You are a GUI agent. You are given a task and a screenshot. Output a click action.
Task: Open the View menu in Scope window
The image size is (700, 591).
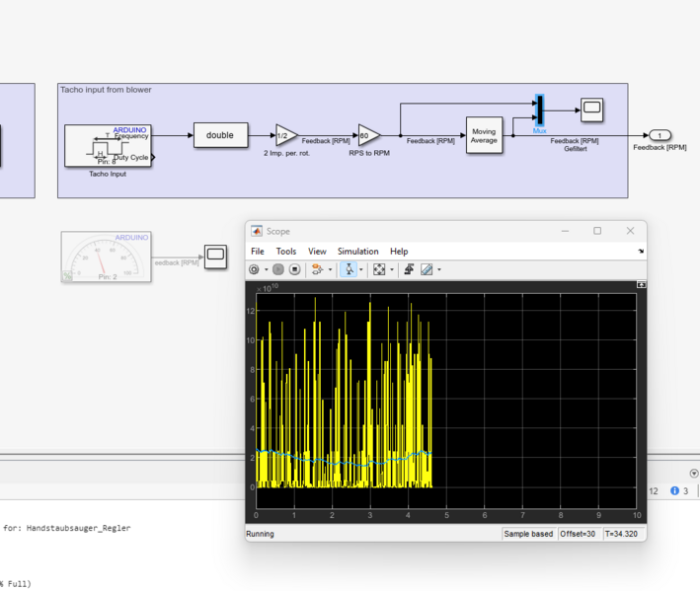click(317, 252)
